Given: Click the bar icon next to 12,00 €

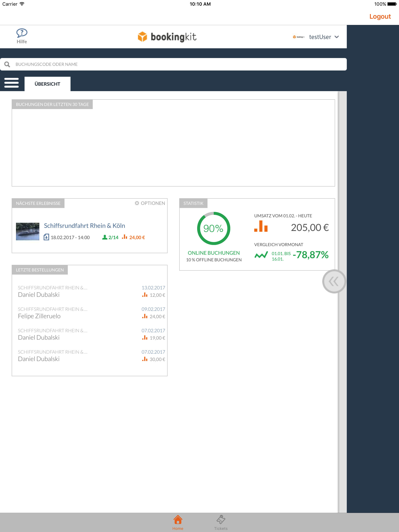Looking at the screenshot, I should pyautogui.click(x=145, y=295).
